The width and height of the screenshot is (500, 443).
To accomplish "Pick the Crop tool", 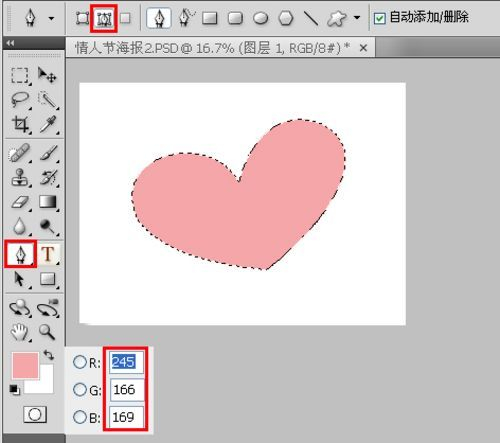I will [x=20, y=124].
